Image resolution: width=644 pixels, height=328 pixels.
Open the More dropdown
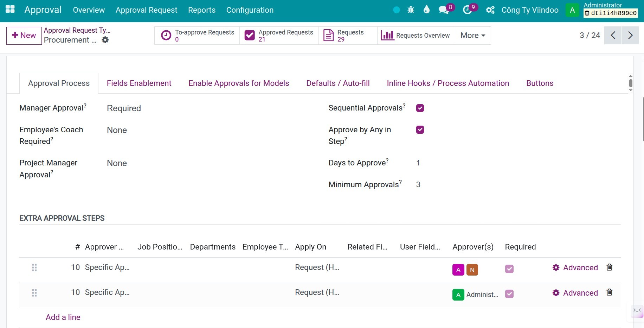tap(472, 35)
